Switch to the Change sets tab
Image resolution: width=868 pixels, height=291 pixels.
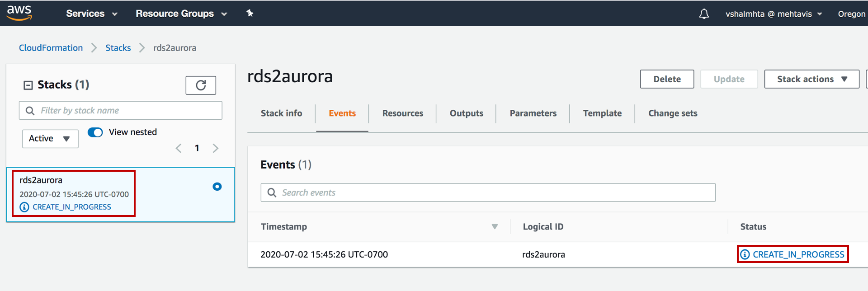(x=673, y=113)
